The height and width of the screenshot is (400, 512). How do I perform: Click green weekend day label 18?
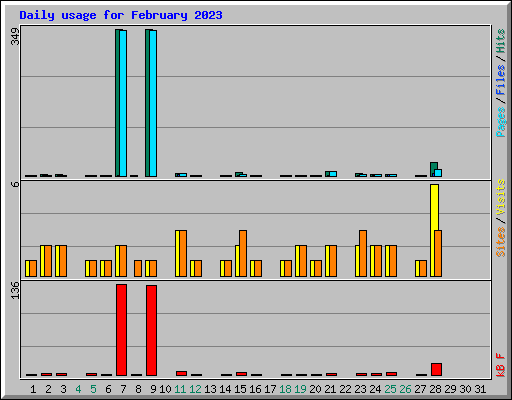coord(285,389)
